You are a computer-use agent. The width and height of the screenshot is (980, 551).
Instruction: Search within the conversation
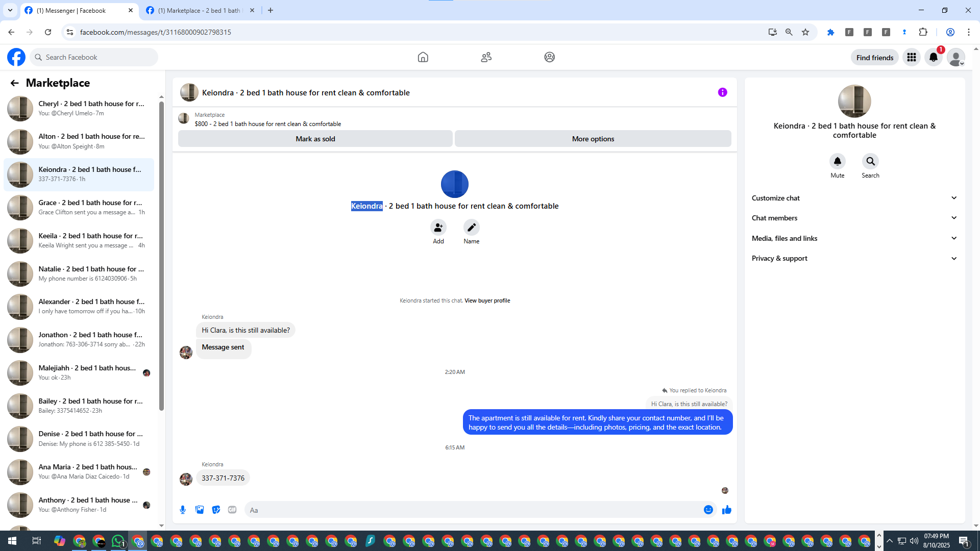(870, 162)
